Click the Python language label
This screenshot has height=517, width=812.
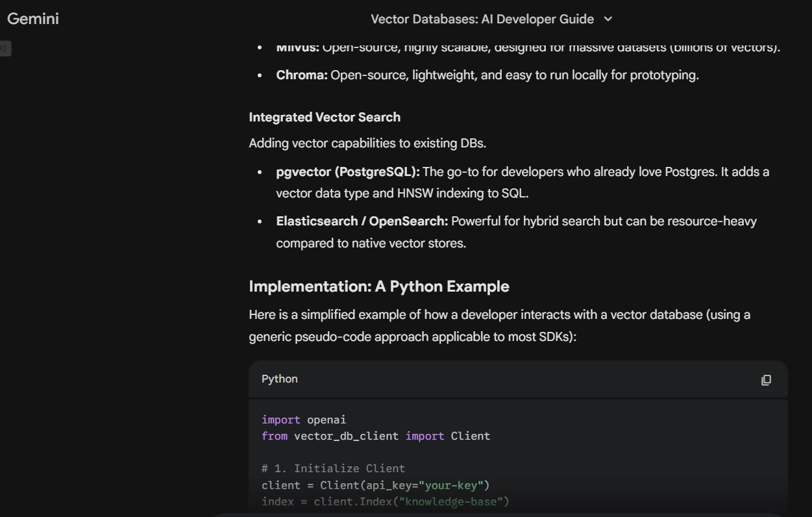coord(279,379)
